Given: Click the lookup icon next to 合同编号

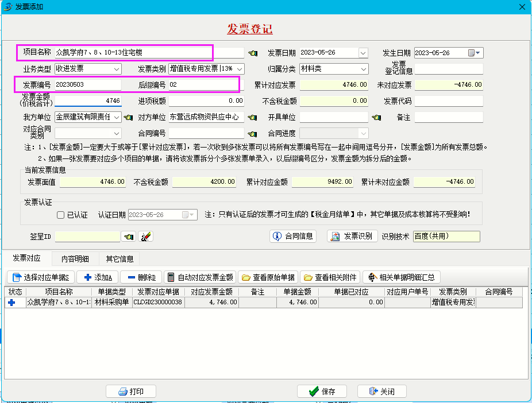Looking at the screenshot, I should click(253, 134).
